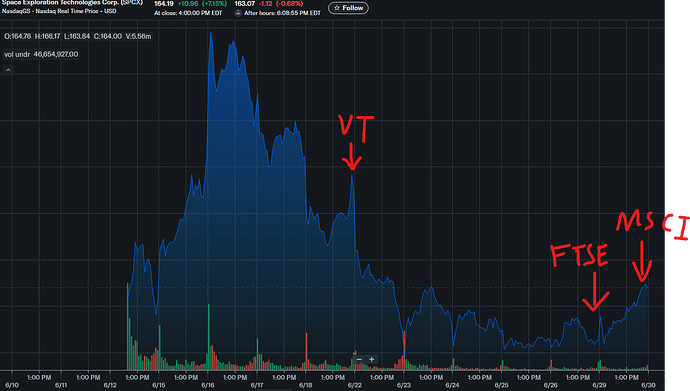Select the vol undr 46,654,927.00 indicator
The width and height of the screenshot is (690, 391).
(41, 55)
